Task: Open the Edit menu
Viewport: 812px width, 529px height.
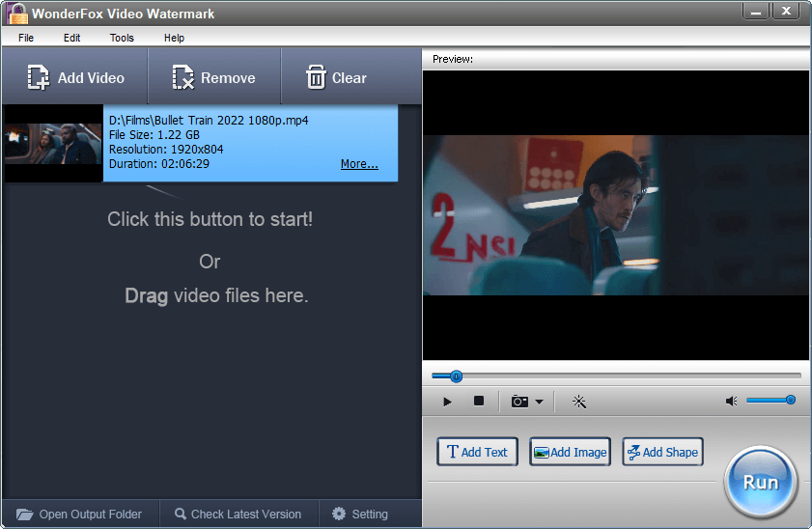Action: (x=72, y=38)
